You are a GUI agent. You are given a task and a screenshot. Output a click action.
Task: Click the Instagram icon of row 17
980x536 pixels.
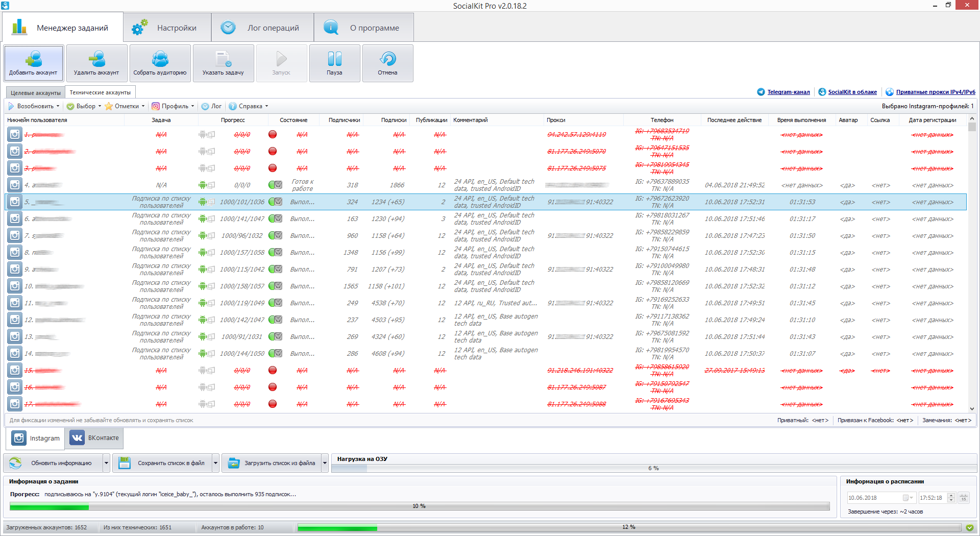[x=15, y=404]
